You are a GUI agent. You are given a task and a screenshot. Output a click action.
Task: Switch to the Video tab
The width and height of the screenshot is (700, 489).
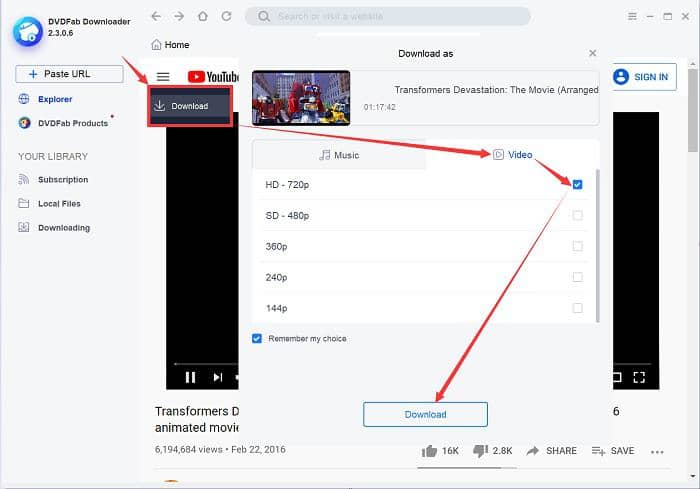512,155
